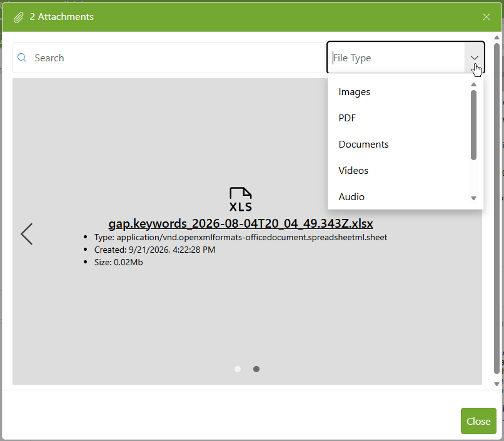Select the first carousel dot indicator
The height and width of the screenshot is (441, 504).
[238, 369]
